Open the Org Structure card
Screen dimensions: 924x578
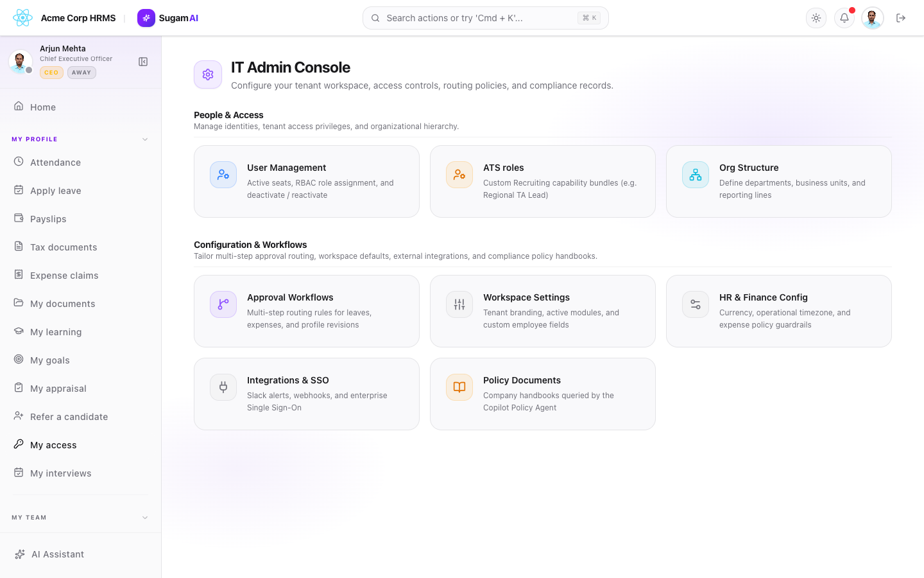coord(779,181)
